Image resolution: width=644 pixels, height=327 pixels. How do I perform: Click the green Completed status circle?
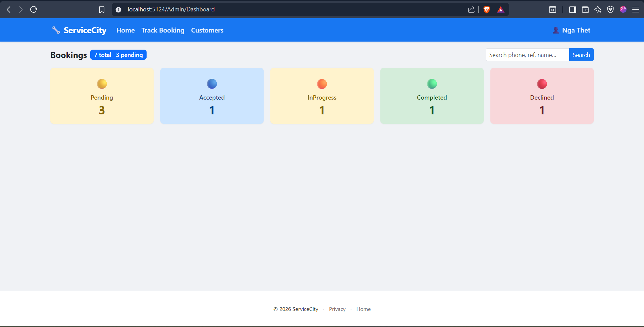432,84
